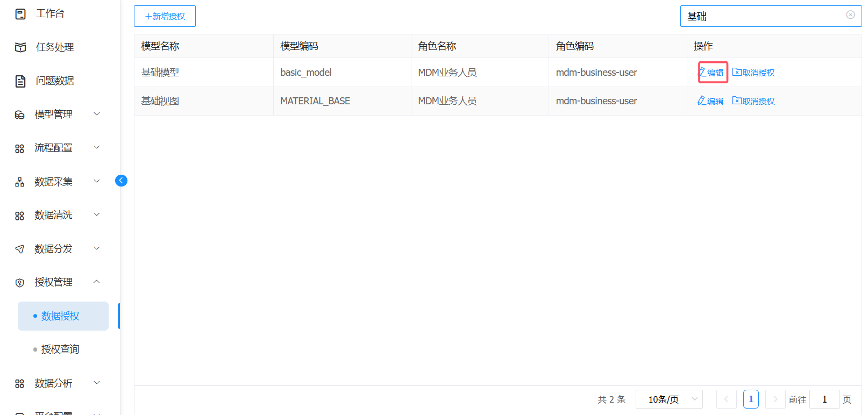The image size is (868, 415).
Task: Expand the 流程配置 submenu chevron
Action: coord(97,147)
